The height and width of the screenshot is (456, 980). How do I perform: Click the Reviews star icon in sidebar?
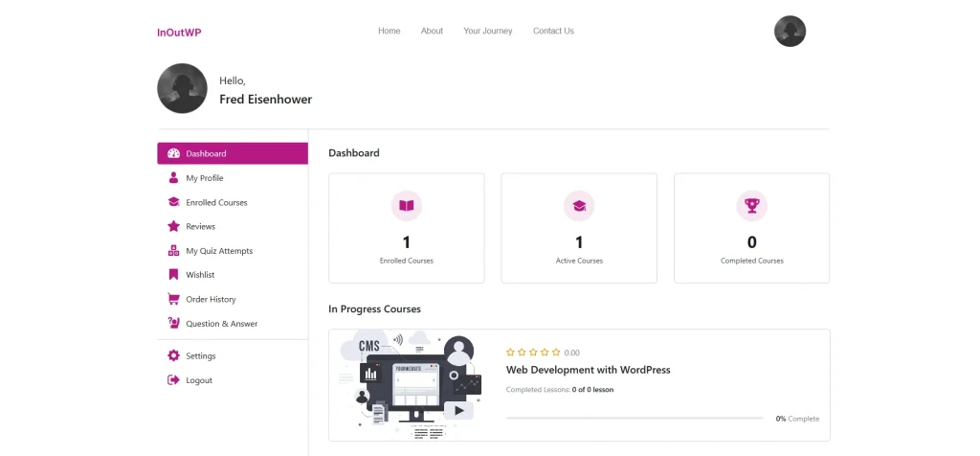coord(173,227)
